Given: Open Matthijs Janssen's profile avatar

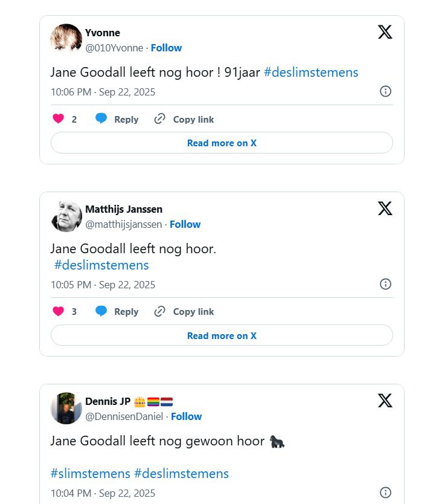Looking at the screenshot, I should click(x=66, y=216).
